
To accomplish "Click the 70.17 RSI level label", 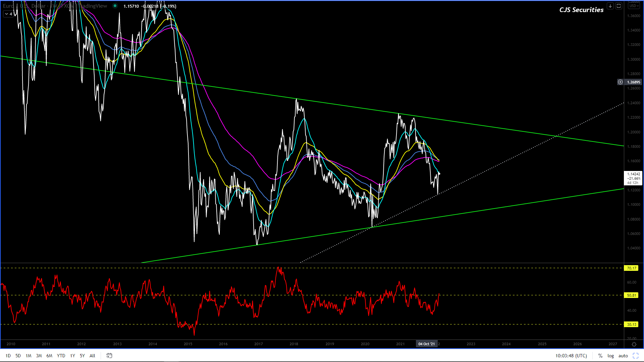I will (x=632, y=268).
